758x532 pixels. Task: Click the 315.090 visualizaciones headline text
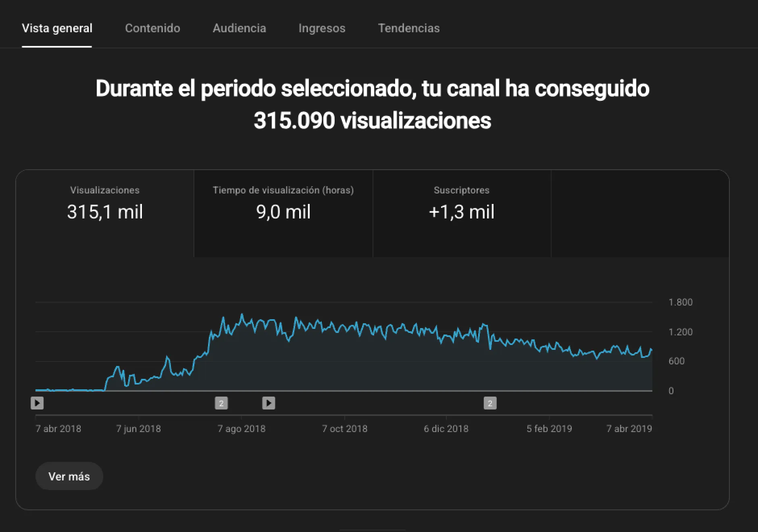(372, 121)
